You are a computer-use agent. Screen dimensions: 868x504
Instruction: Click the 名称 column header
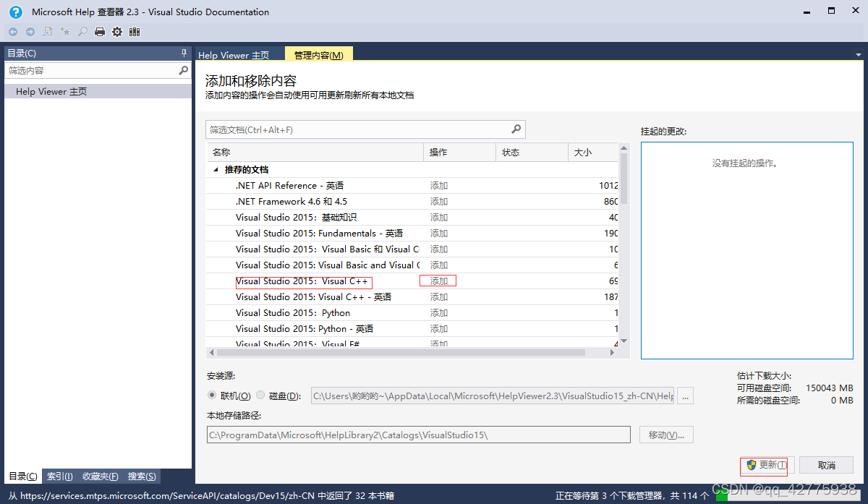(x=315, y=152)
